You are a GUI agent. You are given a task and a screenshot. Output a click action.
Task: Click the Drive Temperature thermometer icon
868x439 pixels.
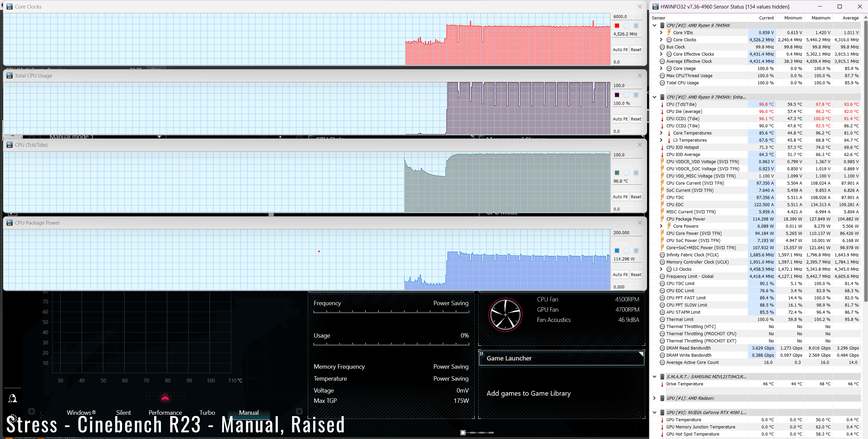pyautogui.click(x=662, y=384)
